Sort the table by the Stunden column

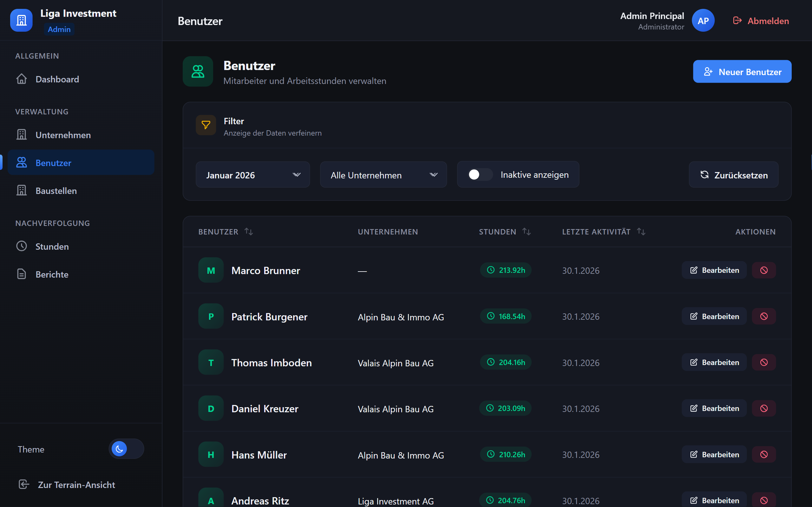coord(526,232)
